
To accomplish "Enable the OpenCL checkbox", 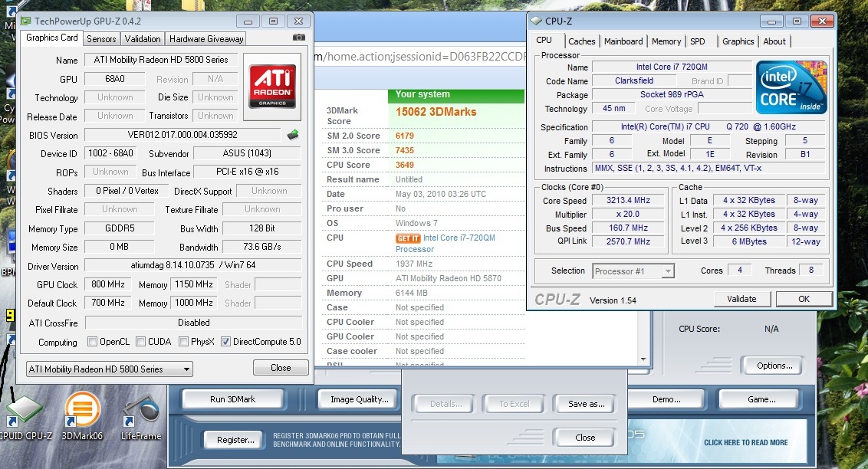I will click(93, 342).
